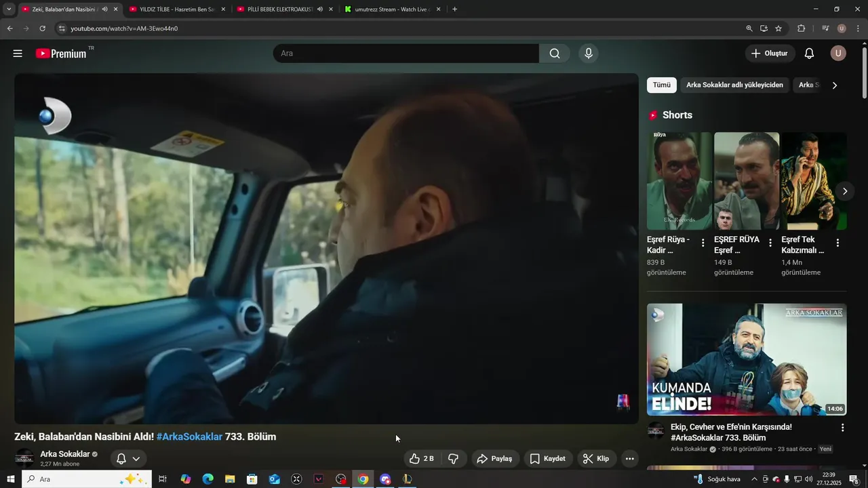This screenshot has height=488, width=868.
Task: Open File Explorer from the taskbar
Action: [230, 479]
